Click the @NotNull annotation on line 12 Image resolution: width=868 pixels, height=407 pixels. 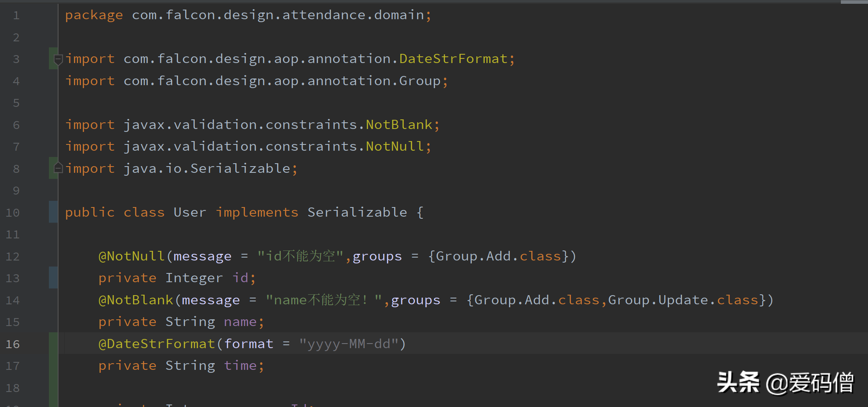pyautogui.click(x=132, y=256)
